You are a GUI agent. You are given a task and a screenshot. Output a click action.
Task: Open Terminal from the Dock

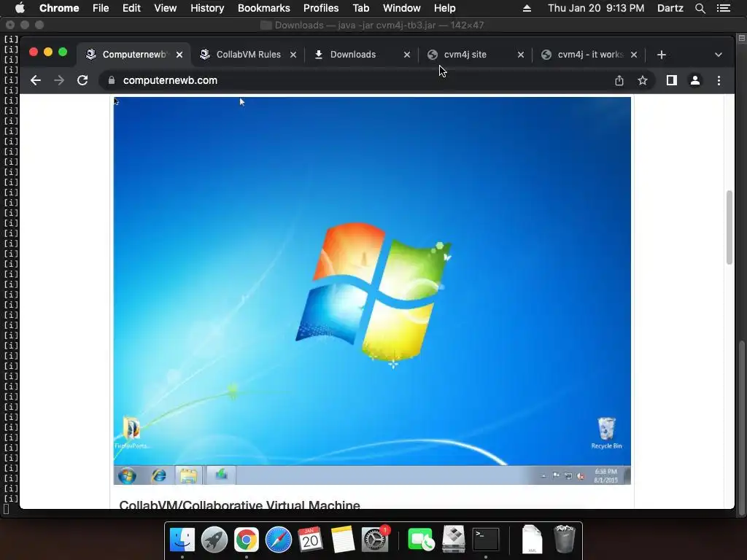[x=485, y=540]
